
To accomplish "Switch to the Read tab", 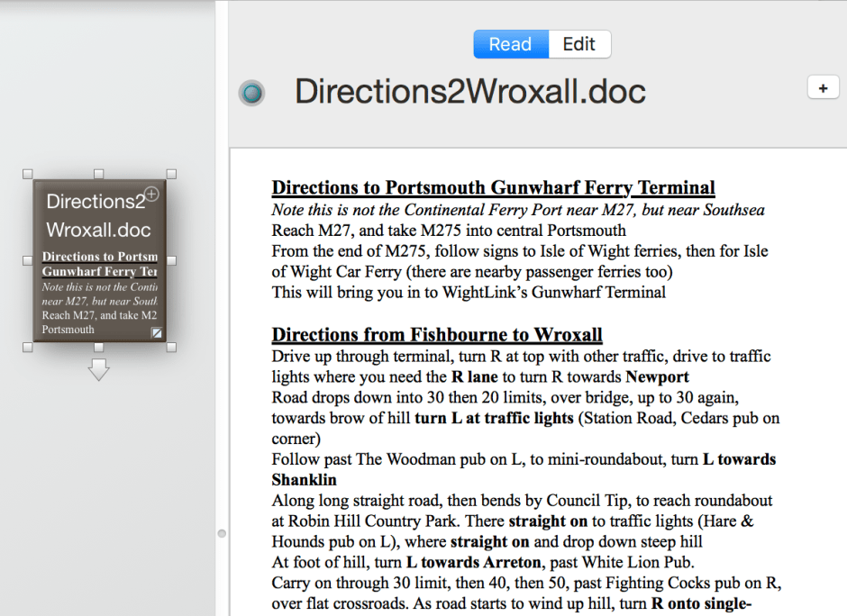I will pyautogui.click(x=510, y=44).
